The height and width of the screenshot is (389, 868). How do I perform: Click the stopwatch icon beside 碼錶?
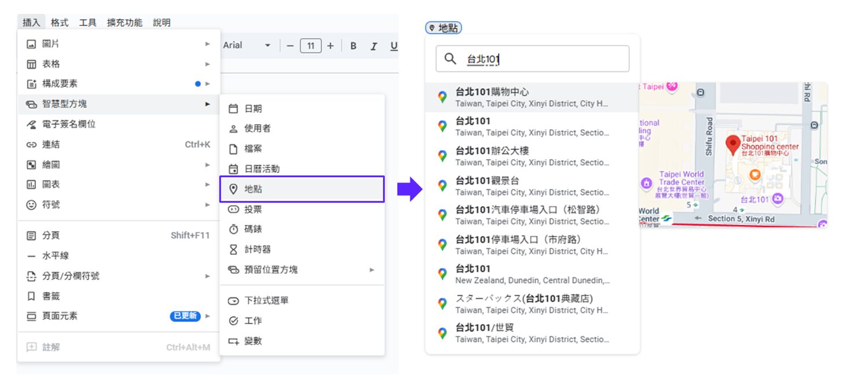(x=234, y=229)
